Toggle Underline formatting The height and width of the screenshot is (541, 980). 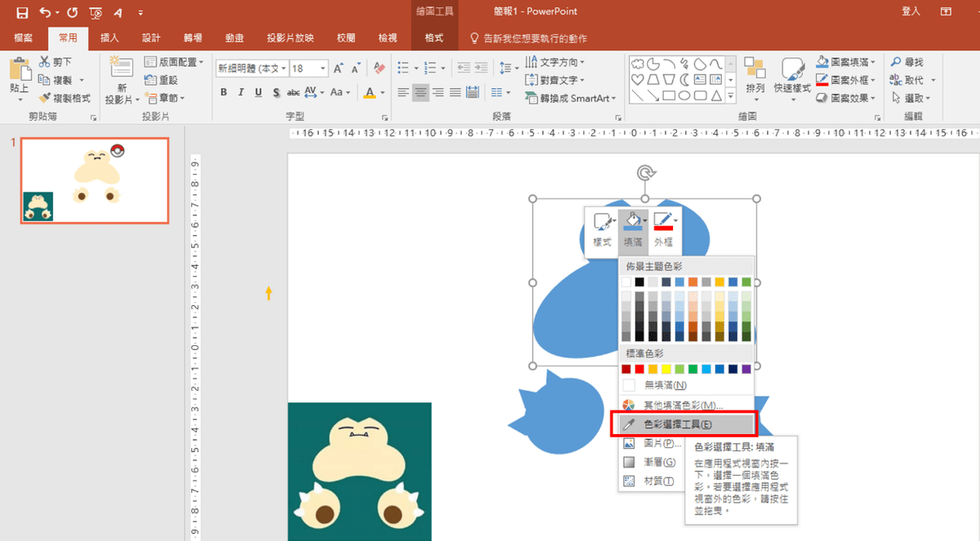click(258, 92)
